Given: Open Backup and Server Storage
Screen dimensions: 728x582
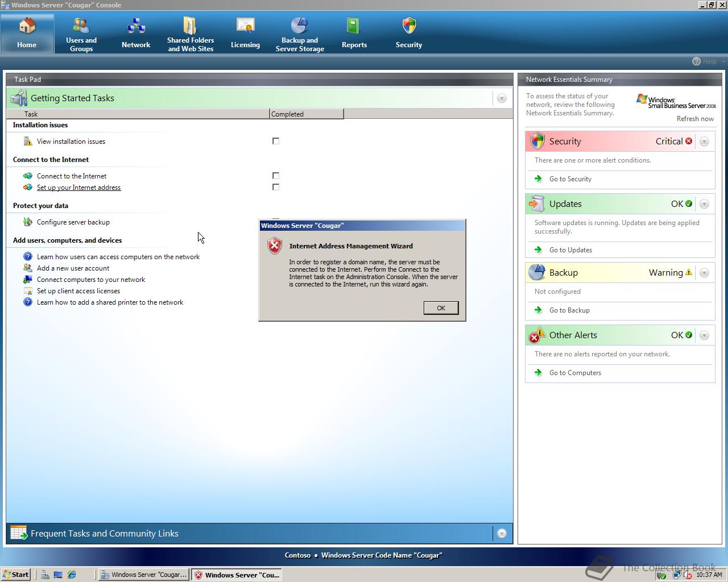Looking at the screenshot, I should [x=300, y=35].
